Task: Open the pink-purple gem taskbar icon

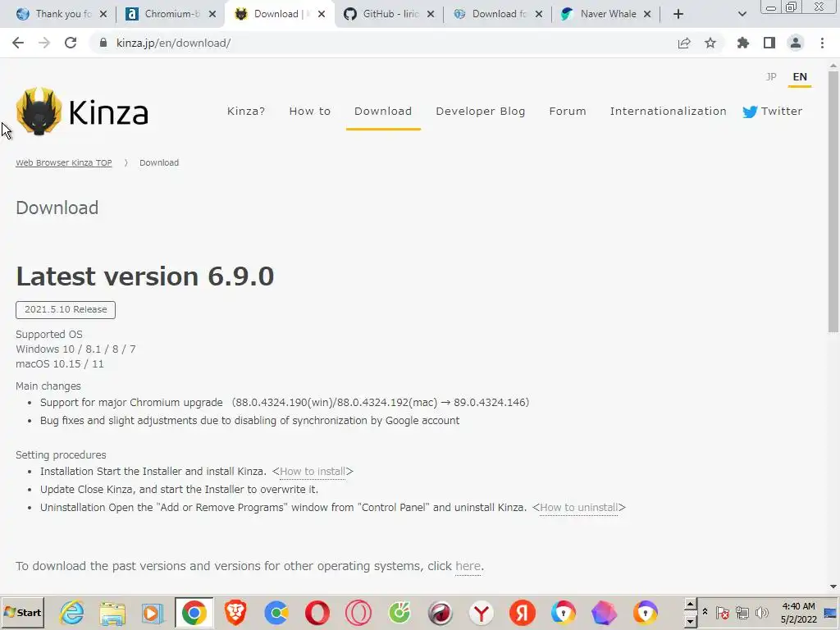Action: click(605, 612)
